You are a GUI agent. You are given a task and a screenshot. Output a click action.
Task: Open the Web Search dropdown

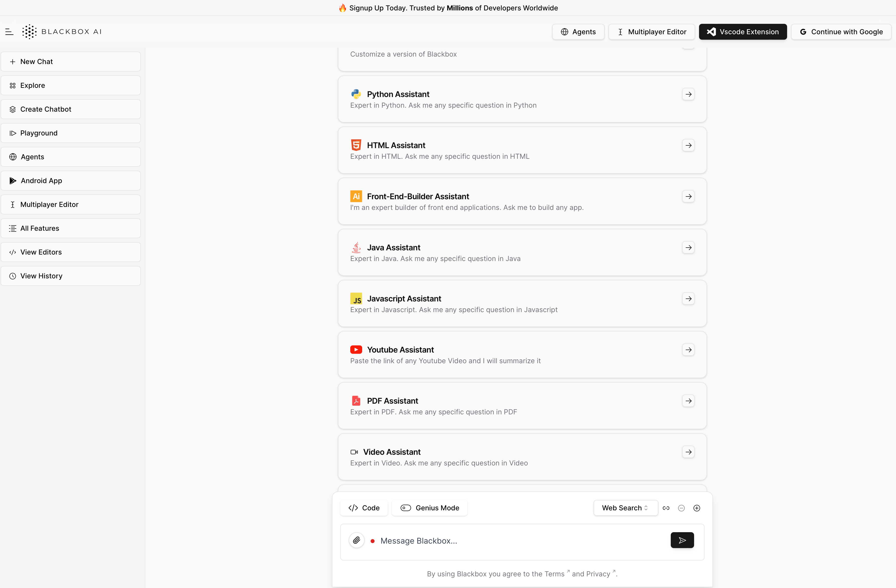tap(625, 508)
